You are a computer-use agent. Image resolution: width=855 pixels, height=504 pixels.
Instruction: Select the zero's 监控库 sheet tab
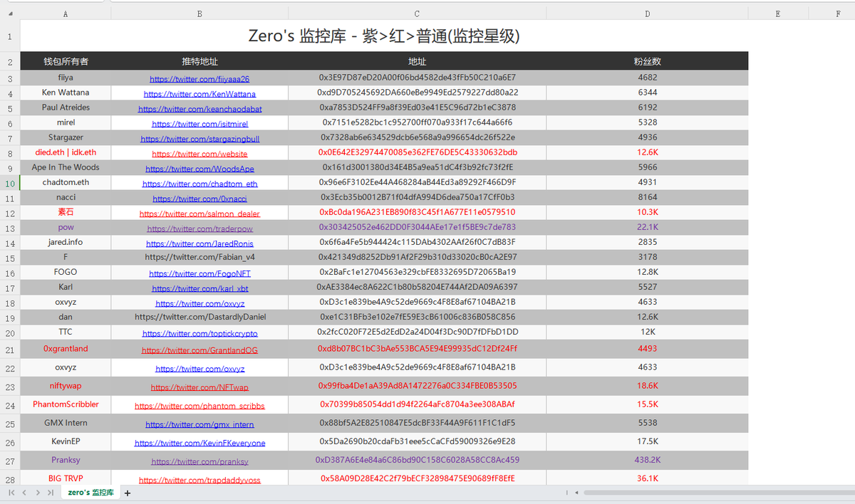tap(90, 493)
